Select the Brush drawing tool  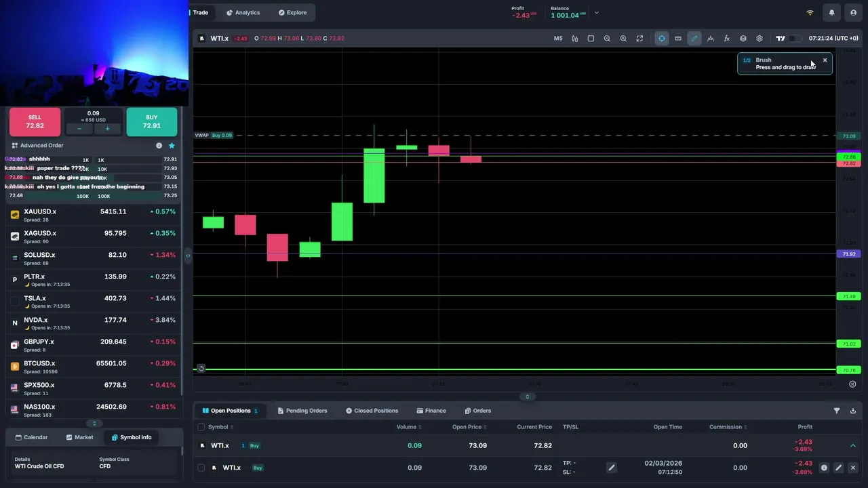point(694,39)
